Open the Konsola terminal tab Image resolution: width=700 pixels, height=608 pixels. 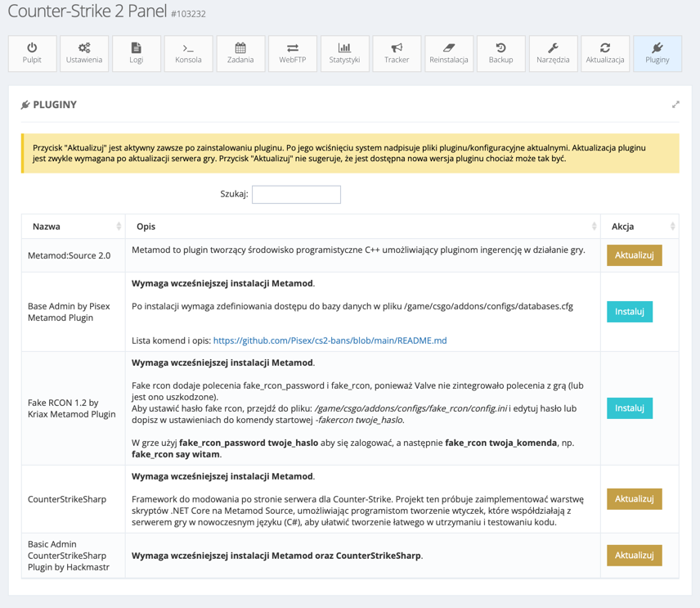188,53
